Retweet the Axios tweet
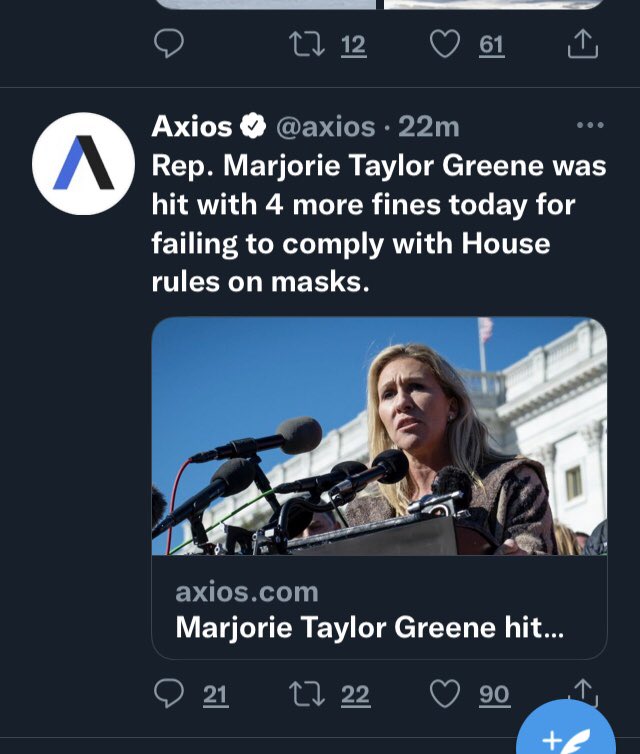Image resolution: width=640 pixels, height=754 pixels. (307, 694)
